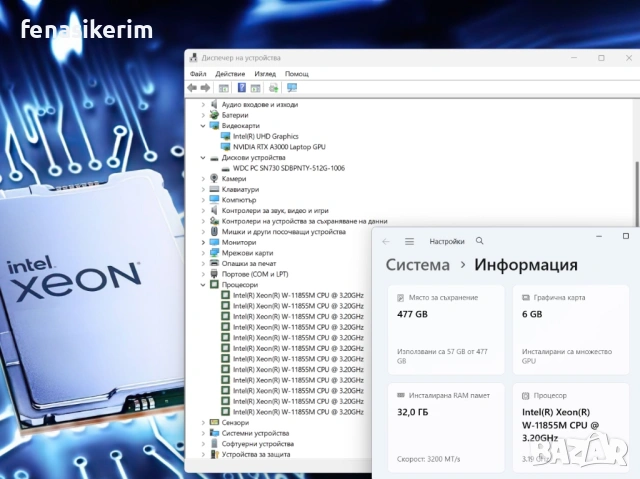Open the Процесор info card
Image resolution: width=640 pixels, height=479 pixels.
point(571,428)
